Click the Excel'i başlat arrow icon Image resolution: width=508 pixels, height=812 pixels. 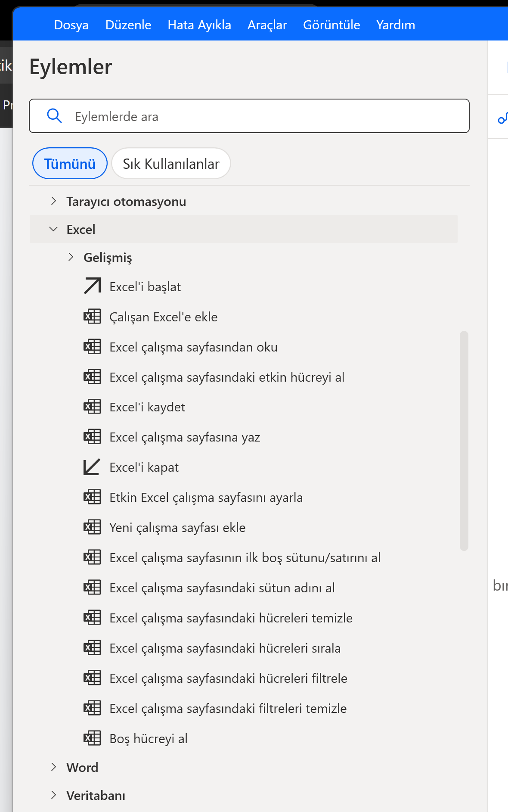point(92,286)
